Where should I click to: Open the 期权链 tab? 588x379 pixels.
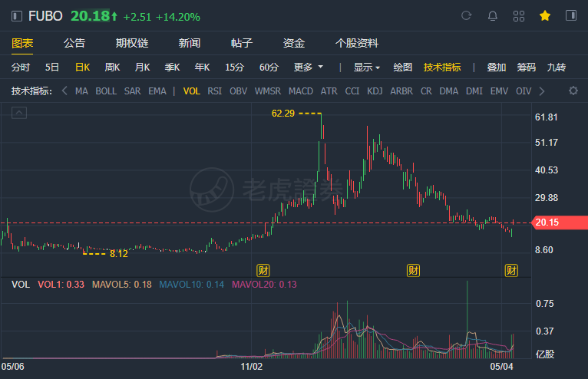click(132, 43)
